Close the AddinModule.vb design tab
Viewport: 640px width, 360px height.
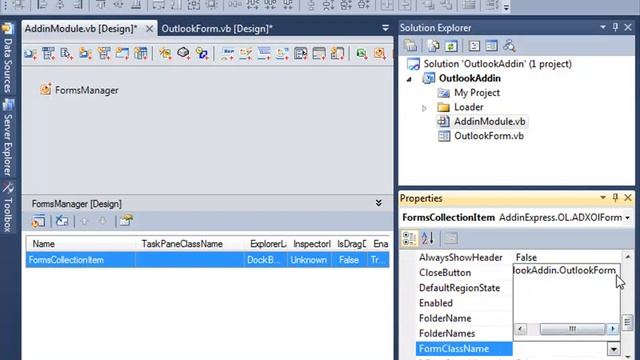pyautogui.click(x=149, y=29)
